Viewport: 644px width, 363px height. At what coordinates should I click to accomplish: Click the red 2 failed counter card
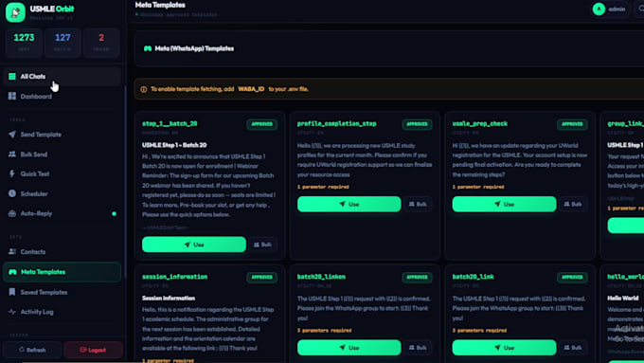pos(101,43)
